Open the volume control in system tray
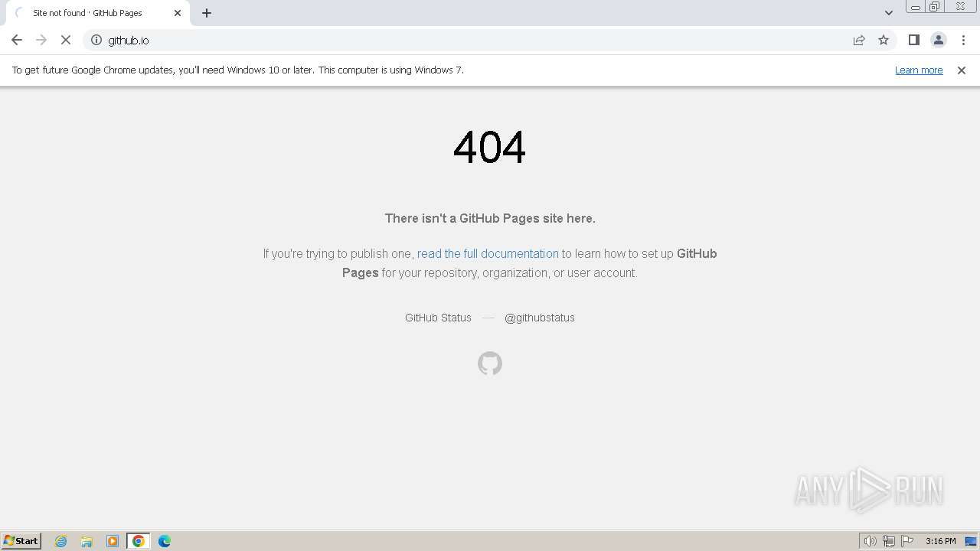980x551 pixels. [x=870, y=541]
